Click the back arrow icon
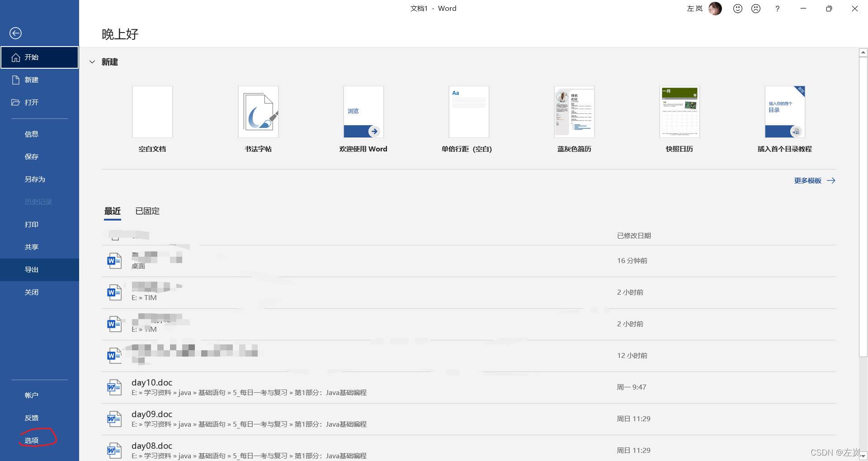 [15, 33]
